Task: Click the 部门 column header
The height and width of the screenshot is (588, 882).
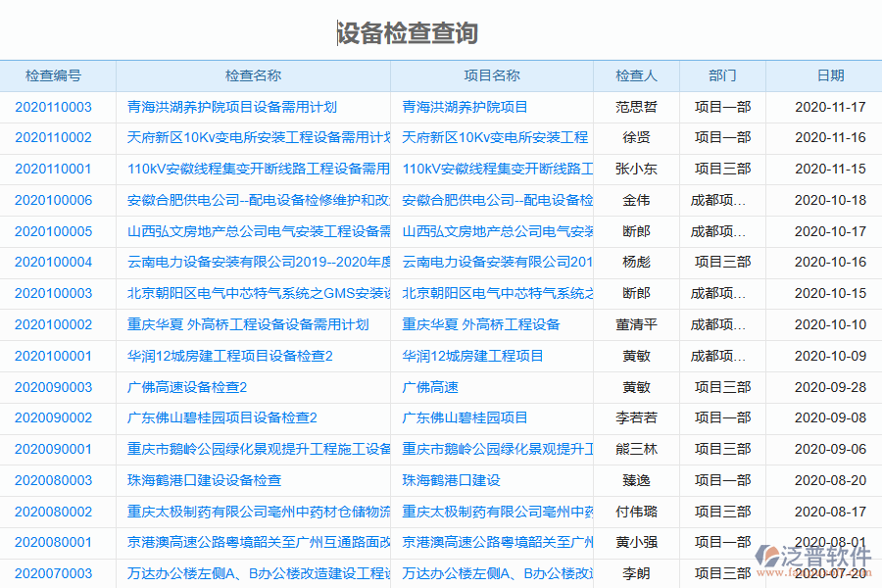Action: tap(721, 75)
